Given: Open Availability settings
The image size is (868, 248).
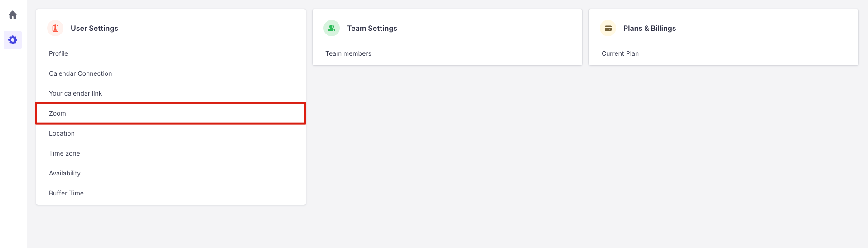Looking at the screenshot, I should tap(65, 173).
